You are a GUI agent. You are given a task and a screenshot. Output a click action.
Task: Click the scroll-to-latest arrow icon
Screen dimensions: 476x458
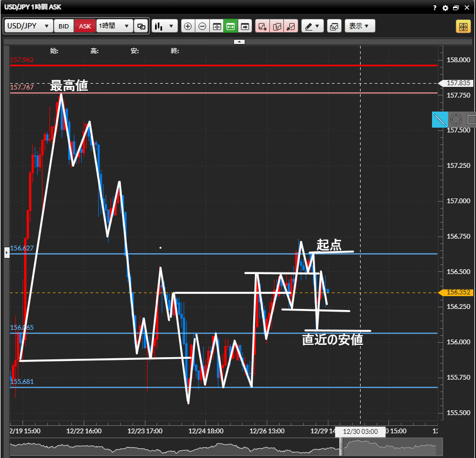pyautogui.click(x=245, y=26)
